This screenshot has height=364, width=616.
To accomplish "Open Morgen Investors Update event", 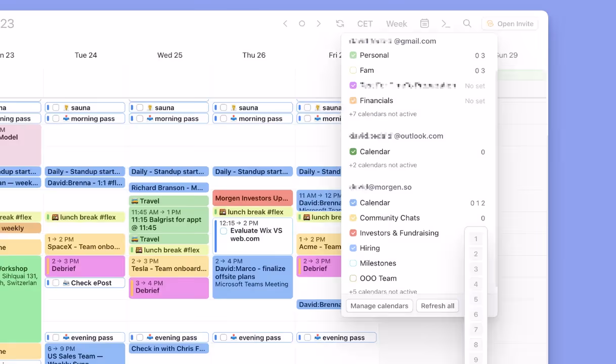I will (x=253, y=198).
